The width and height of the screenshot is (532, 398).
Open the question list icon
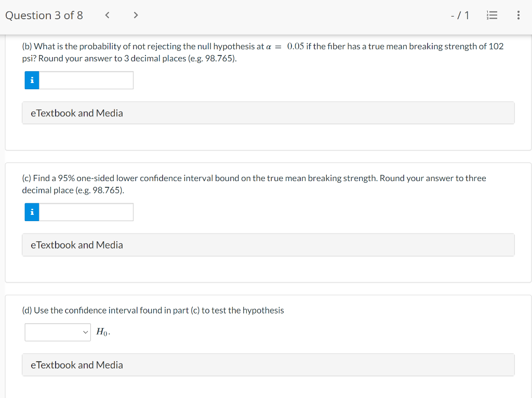tap(492, 15)
